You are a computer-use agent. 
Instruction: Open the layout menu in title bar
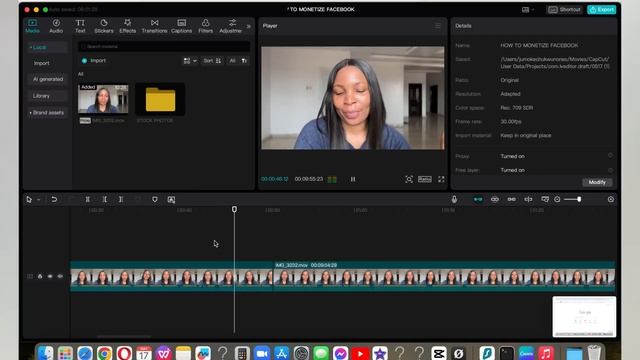[528, 9]
